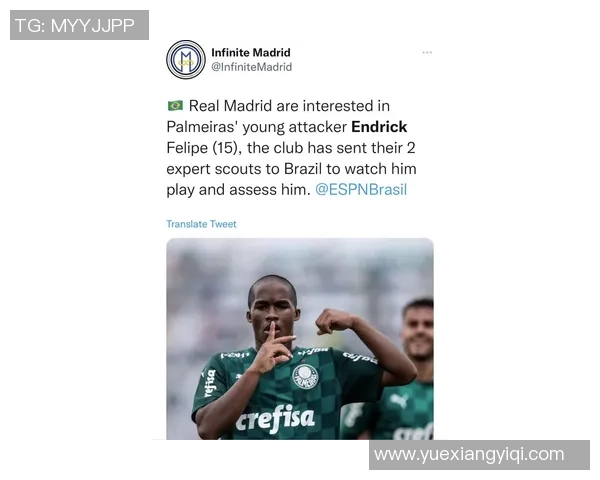
Task: Click the Palmeiras crest on the jersey
Action: coord(305,376)
